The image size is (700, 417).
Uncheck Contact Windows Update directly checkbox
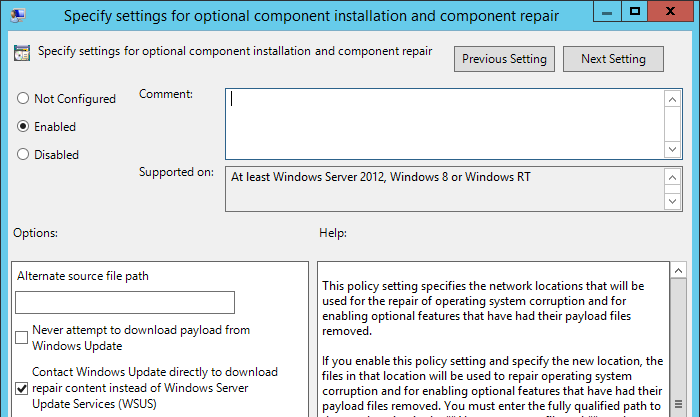(21, 388)
